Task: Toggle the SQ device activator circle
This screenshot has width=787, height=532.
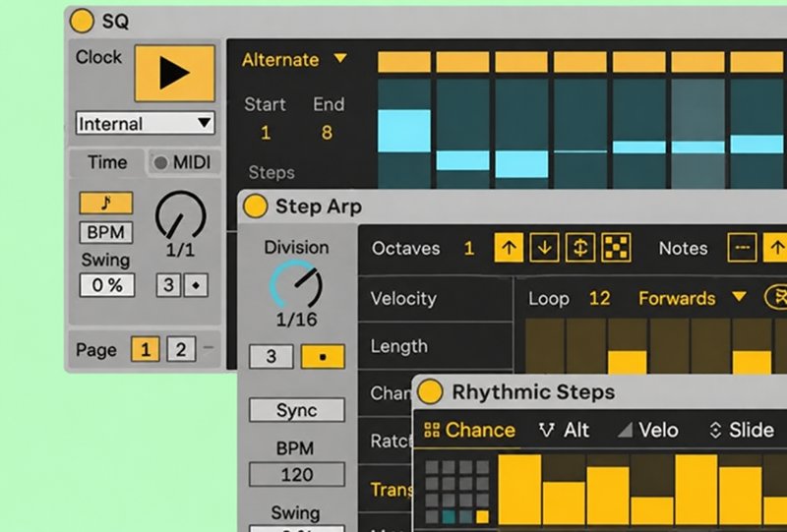Action: pyautogui.click(x=82, y=21)
